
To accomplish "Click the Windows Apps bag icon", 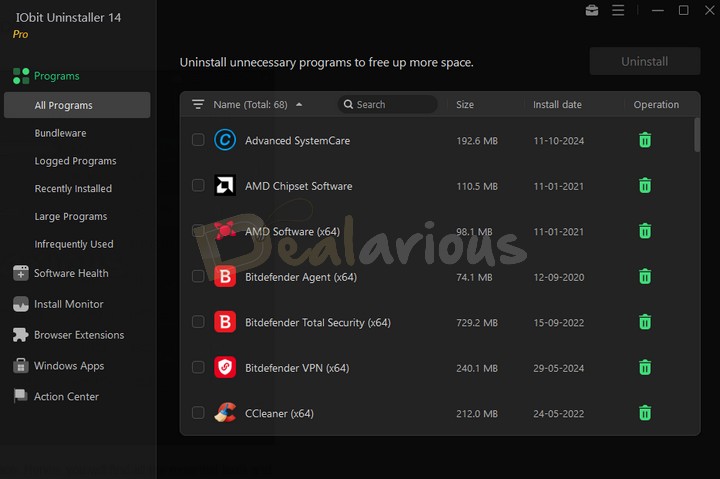I will [x=21, y=366].
